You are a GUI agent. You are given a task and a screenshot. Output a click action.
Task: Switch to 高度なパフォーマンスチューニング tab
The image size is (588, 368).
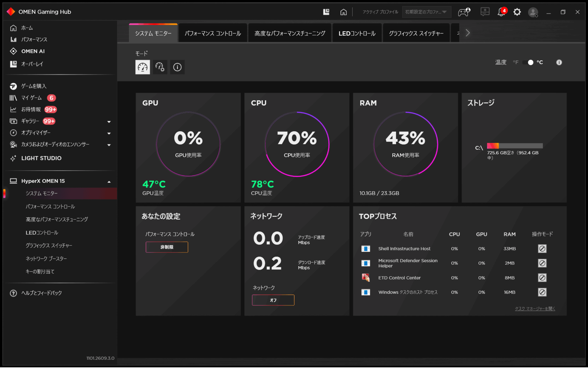coord(290,33)
